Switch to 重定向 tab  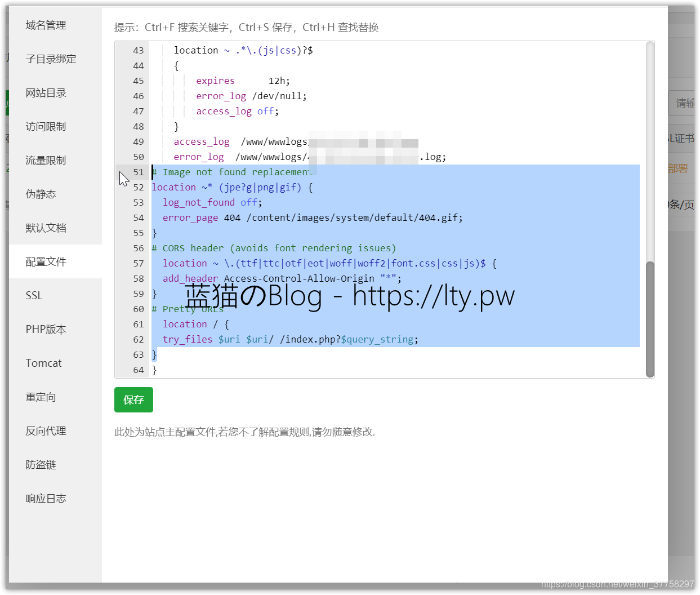pos(55,397)
